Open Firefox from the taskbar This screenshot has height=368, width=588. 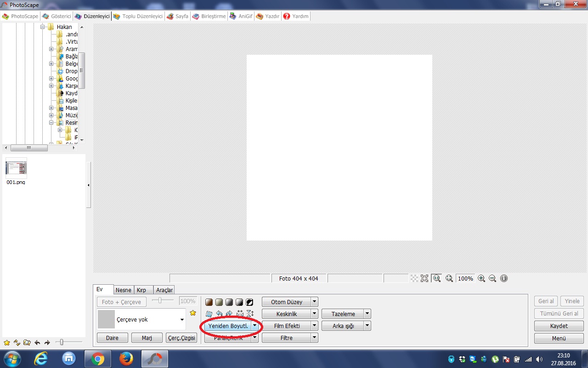point(126,359)
